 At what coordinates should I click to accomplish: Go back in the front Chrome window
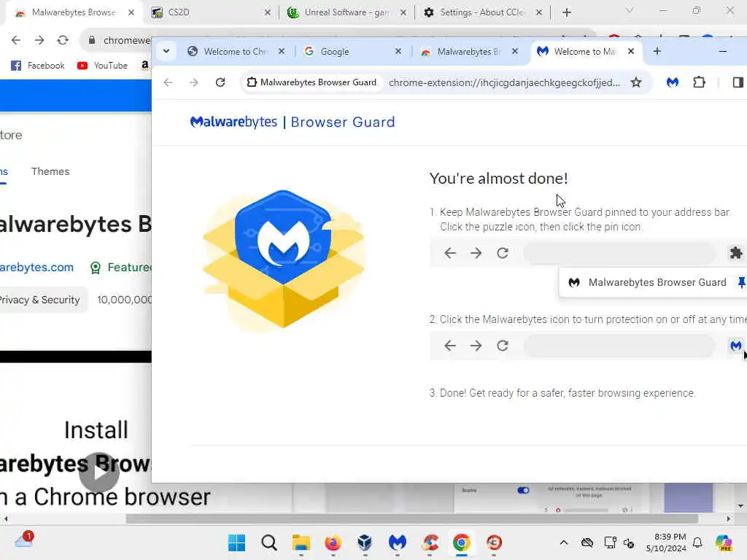pos(169,82)
